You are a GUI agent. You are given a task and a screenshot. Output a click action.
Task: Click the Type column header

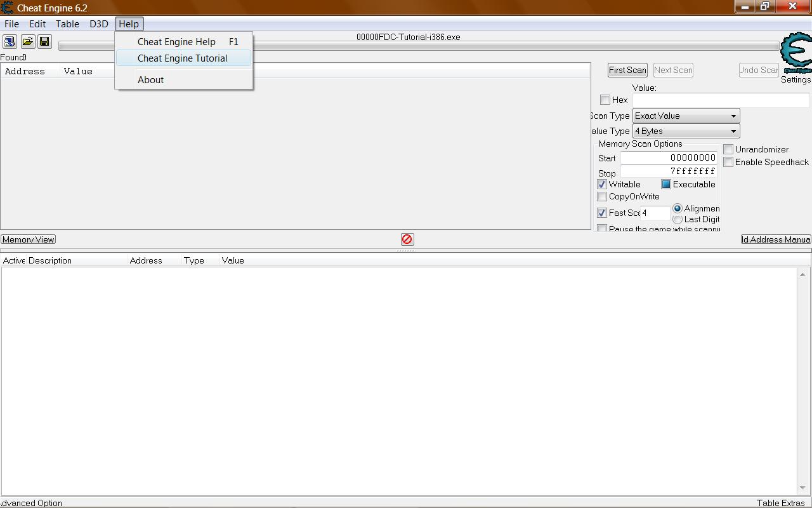coord(200,260)
